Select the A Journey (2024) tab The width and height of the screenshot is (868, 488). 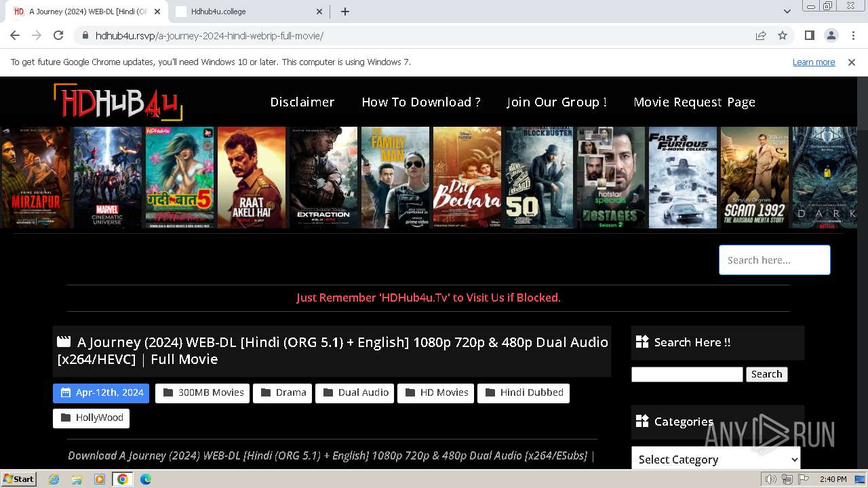tap(85, 12)
